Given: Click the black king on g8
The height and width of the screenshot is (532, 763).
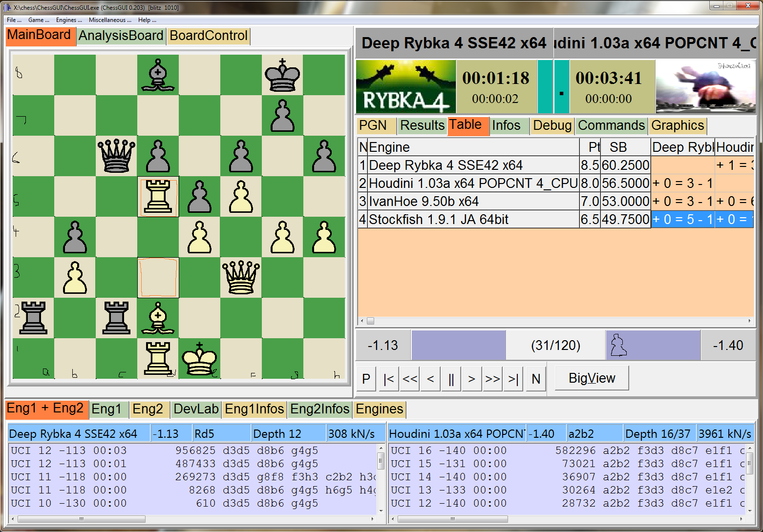Looking at the screenshot, I should (x=282, y=75).
